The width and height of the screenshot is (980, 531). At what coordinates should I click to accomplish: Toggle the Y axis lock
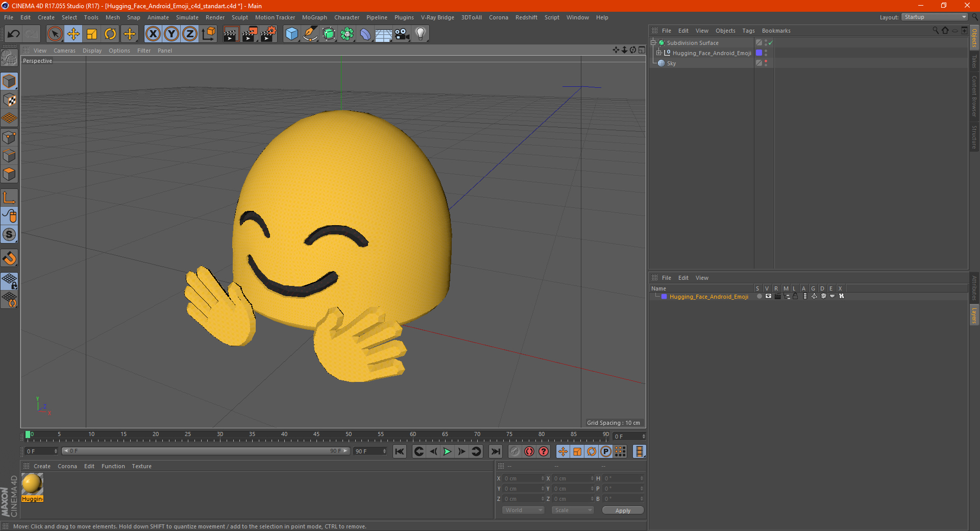click(171, 34)
